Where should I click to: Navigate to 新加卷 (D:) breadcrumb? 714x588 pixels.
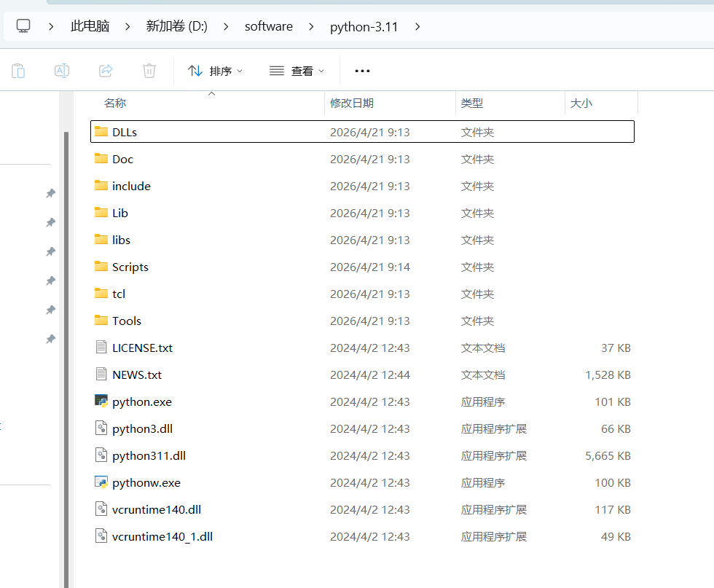click(x=176, y=26)
